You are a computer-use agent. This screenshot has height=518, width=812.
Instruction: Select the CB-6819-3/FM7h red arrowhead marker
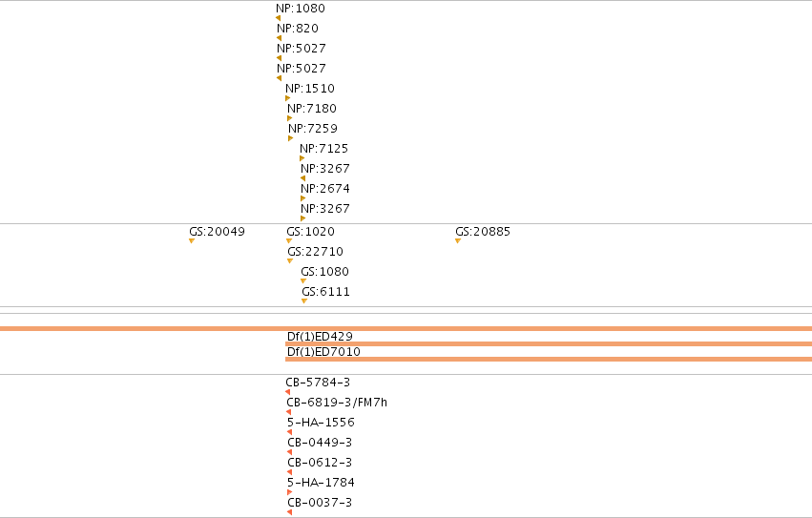[289, 412]
